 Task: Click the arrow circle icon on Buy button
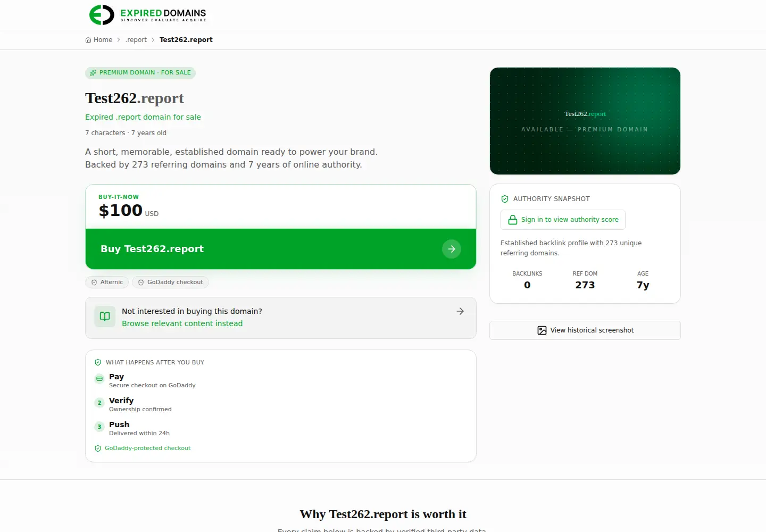[x=452, y=249]
